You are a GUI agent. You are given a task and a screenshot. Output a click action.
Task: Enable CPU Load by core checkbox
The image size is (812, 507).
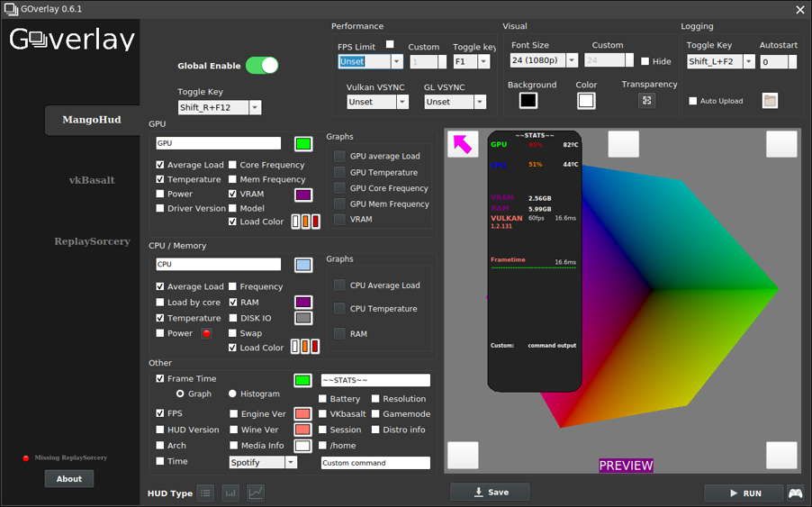[160, 302]
